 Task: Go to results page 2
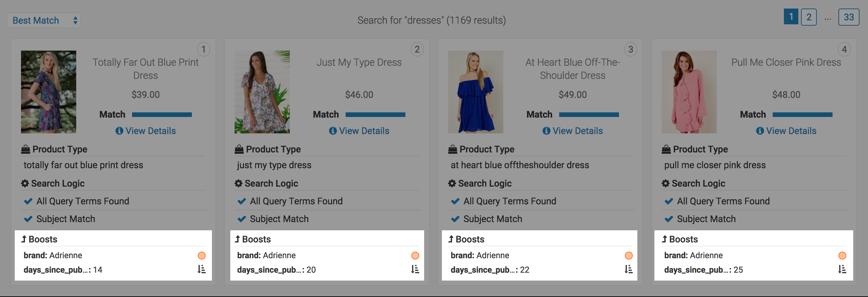click(x=808, y=17)
